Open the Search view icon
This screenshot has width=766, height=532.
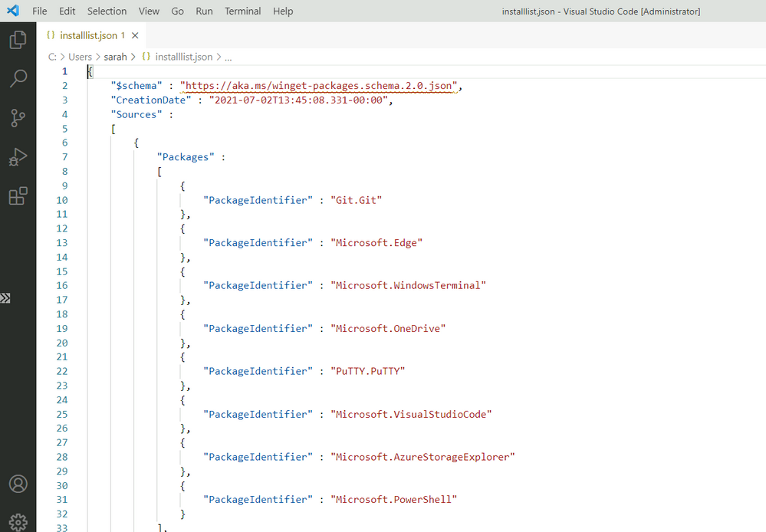(x=18, y=78)
